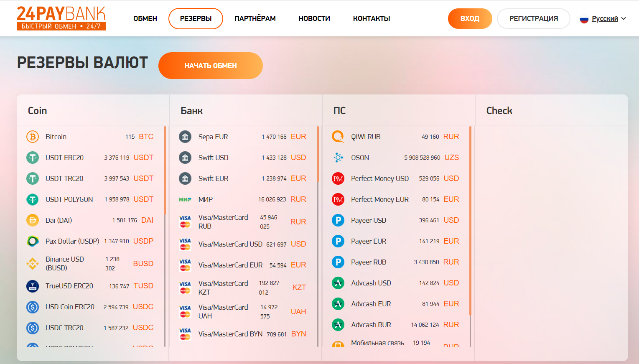Click the Visa/MasterCard EUR card icon
This screenshot has height=364, width=639.
[185, 265]
